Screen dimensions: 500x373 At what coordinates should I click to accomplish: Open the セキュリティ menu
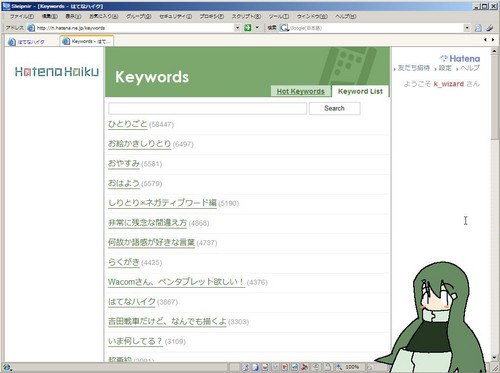click(176, 16)
